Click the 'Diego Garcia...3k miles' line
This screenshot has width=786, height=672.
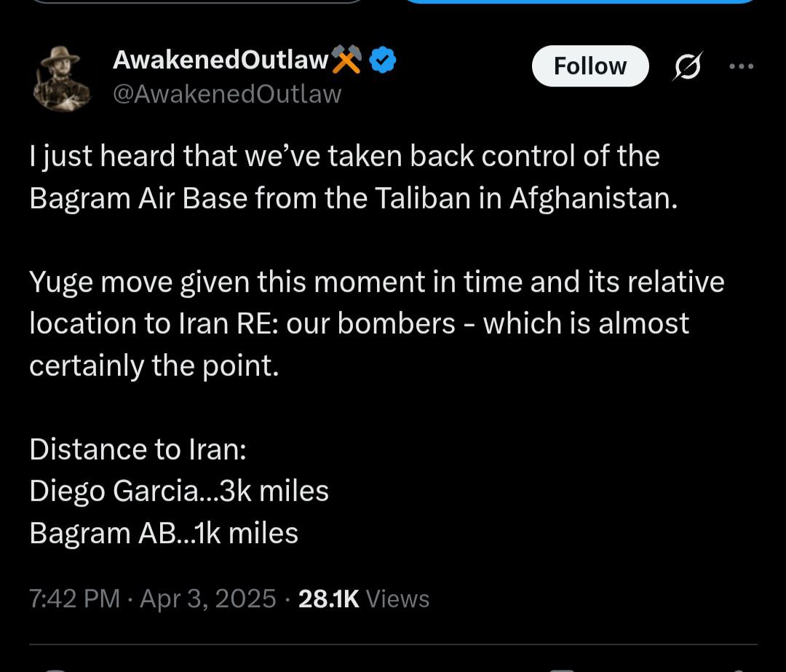tap(179, 491)
